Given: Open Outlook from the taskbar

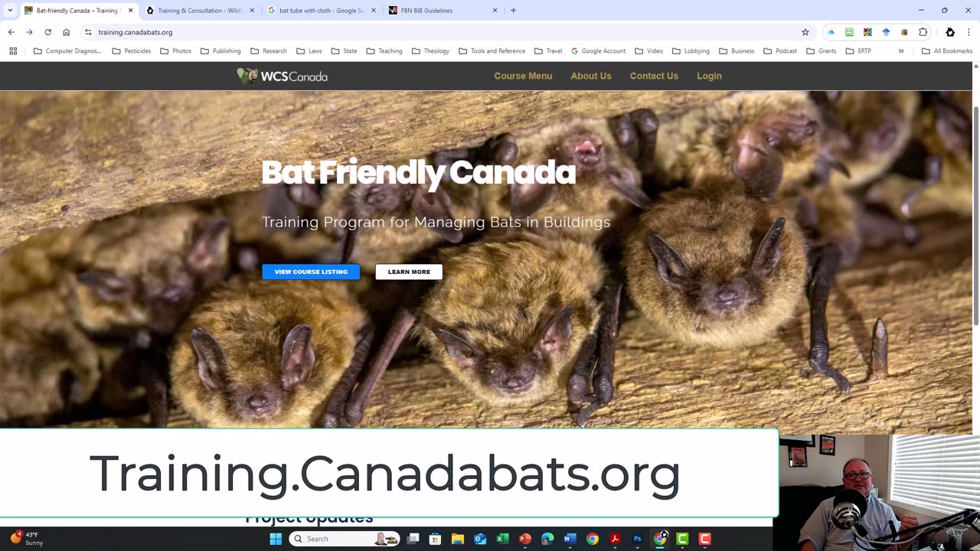Looking at the screenshot, I should click(480, 539).
